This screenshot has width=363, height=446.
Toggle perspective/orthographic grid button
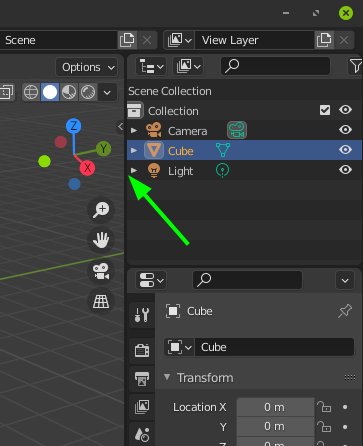pos(101,301)
